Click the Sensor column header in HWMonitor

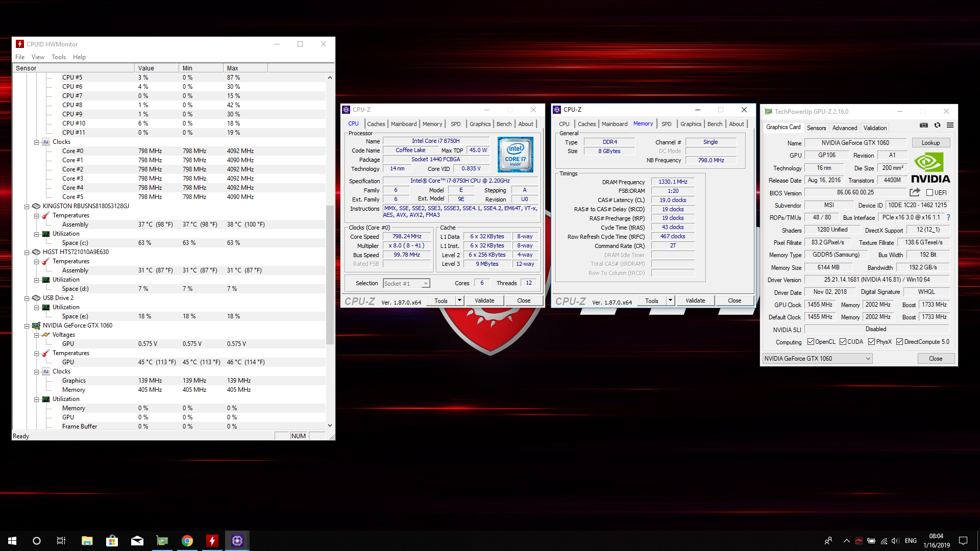tap(73, 68)
